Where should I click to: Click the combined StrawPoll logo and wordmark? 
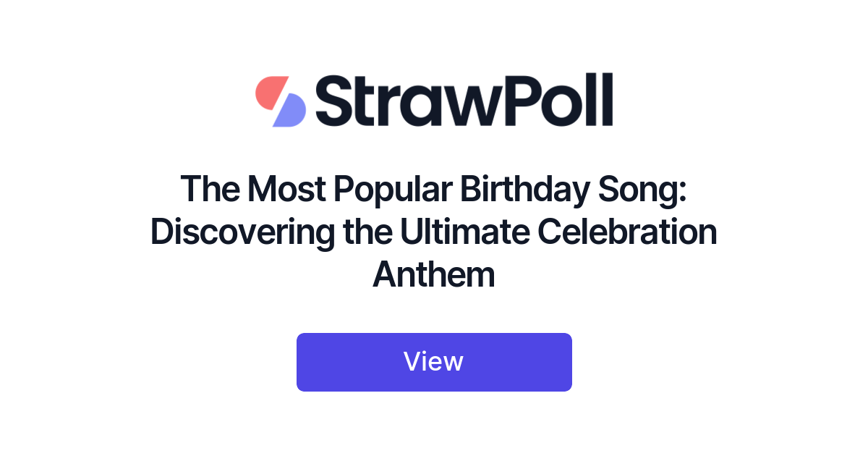point(434,100)
